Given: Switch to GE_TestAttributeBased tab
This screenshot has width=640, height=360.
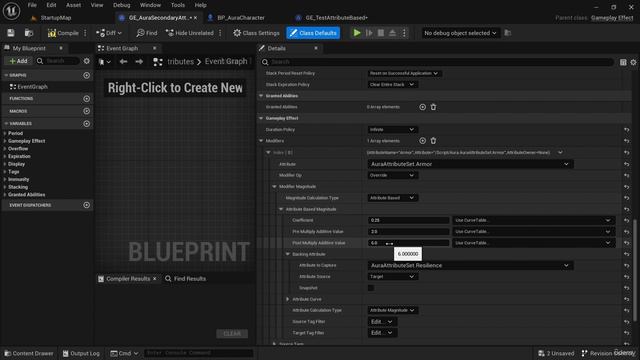Looking at the screenshot, I should pyautogui.click(x=336, y=18).
